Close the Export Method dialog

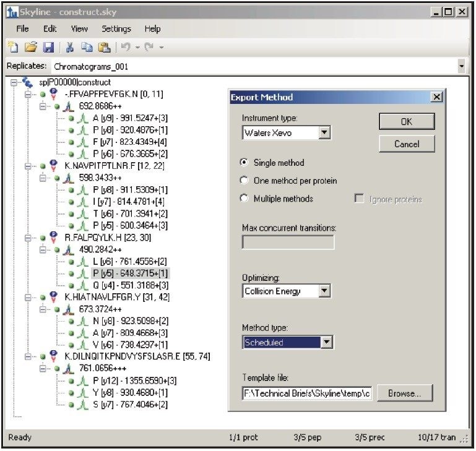point(437,97)
